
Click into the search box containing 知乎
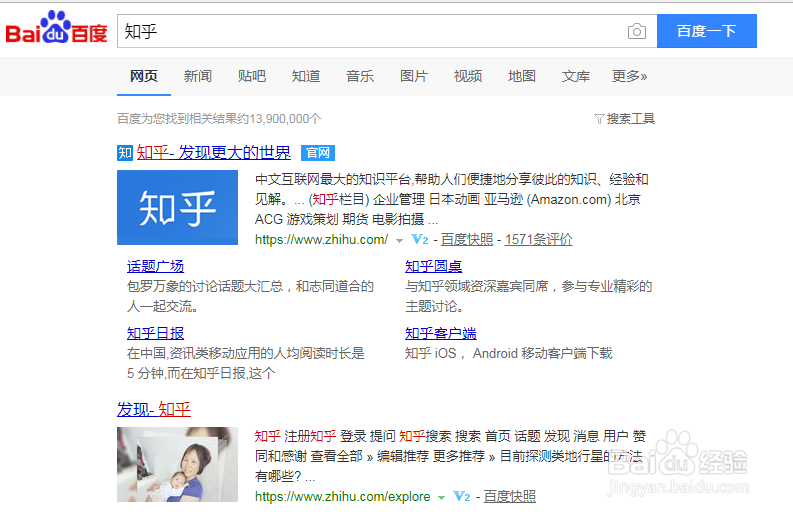[372, 31]
